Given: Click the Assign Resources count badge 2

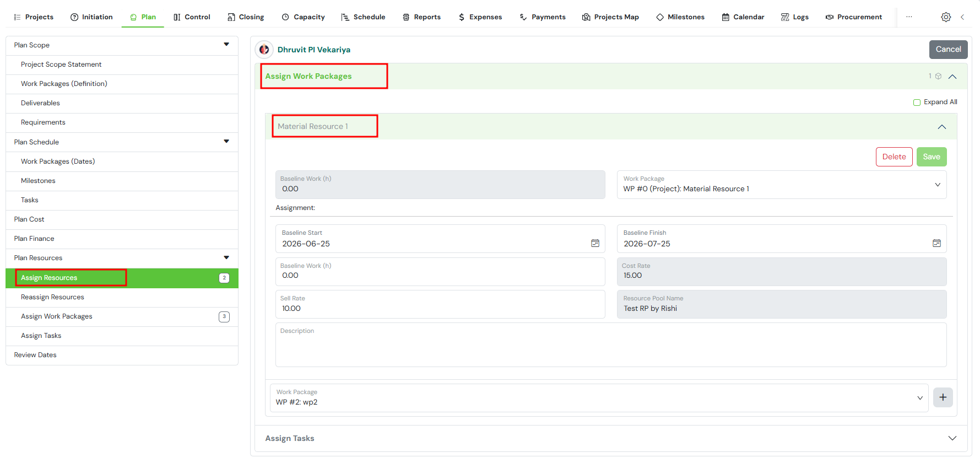Looking at the screenshot, I should tap(224, 278).
